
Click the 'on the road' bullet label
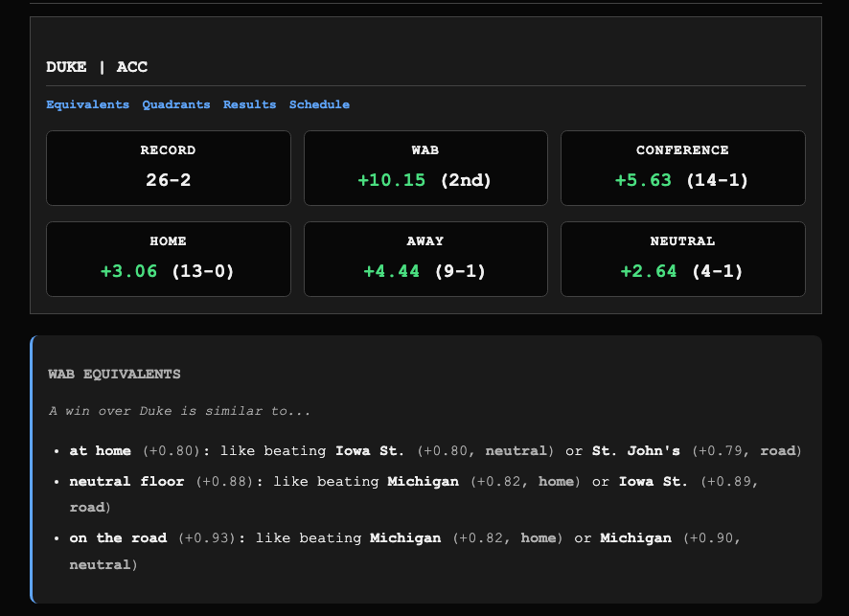[118, 538]
